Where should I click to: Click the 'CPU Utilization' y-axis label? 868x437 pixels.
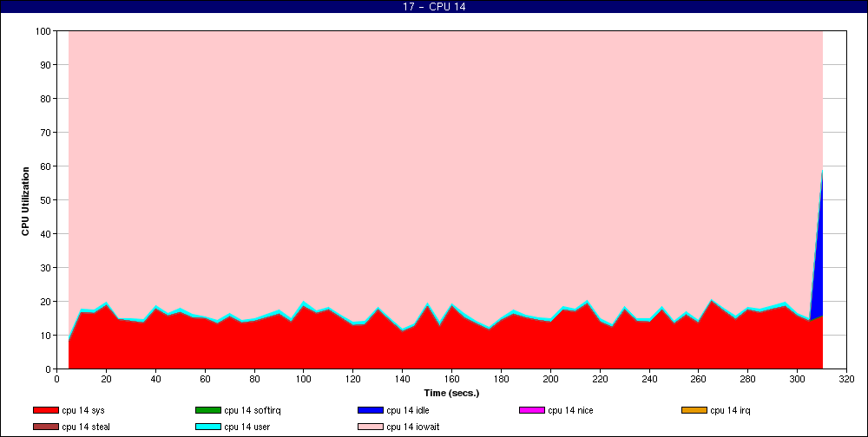[25, 201]
